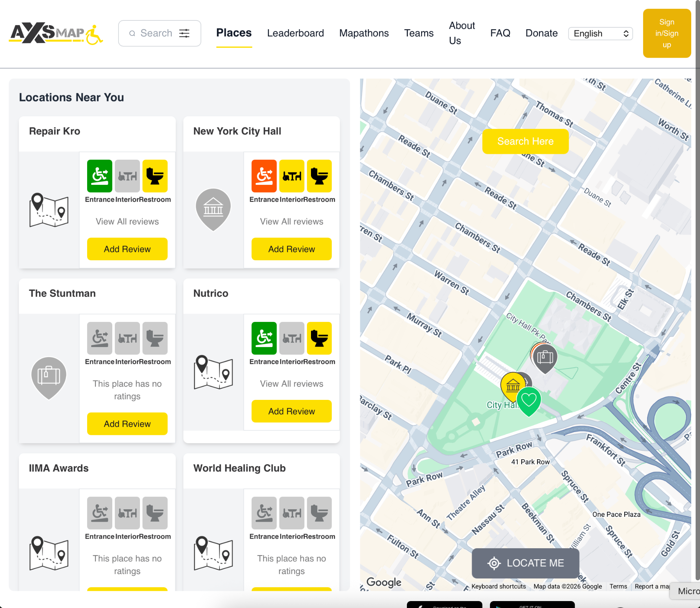Image resolution: width=700 pixels, height=608 pixels.
Task: Open the FAQ page
Action: [x=500, y=33]
